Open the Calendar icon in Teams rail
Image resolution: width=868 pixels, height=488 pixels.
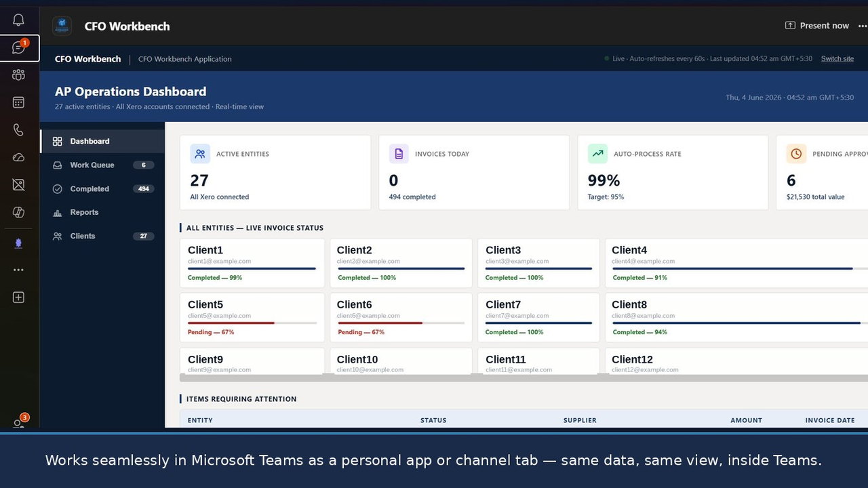pyautogui.click(x=18, y=102)
